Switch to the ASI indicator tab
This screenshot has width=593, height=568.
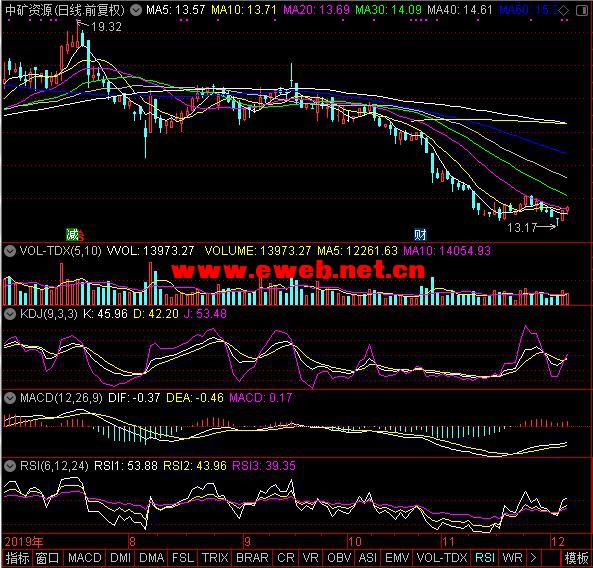tap(368, 558)
